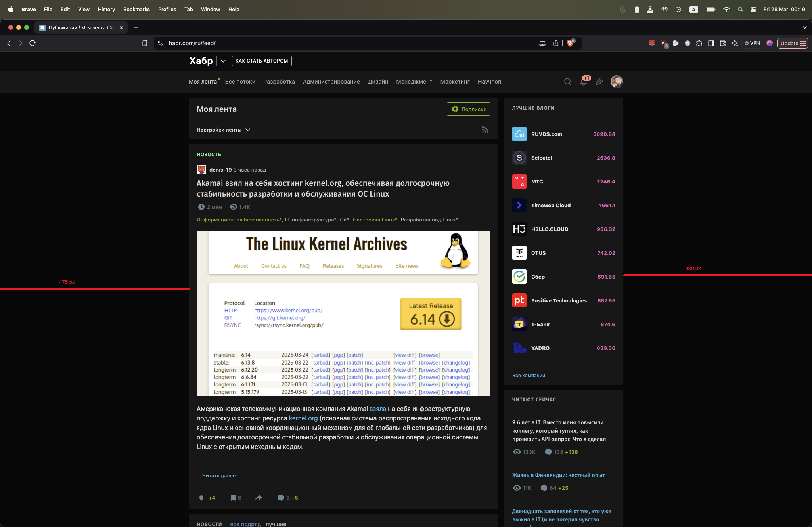Expand the tab search chevron
Viewport: 812px width, 527px height.
tap(804, 27)
